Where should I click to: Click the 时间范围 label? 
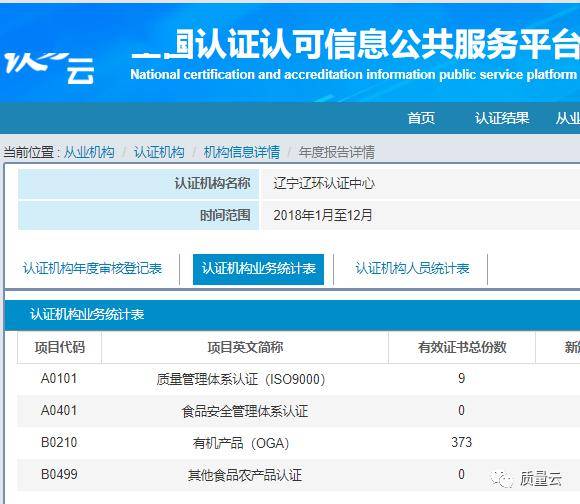(225, 215)
